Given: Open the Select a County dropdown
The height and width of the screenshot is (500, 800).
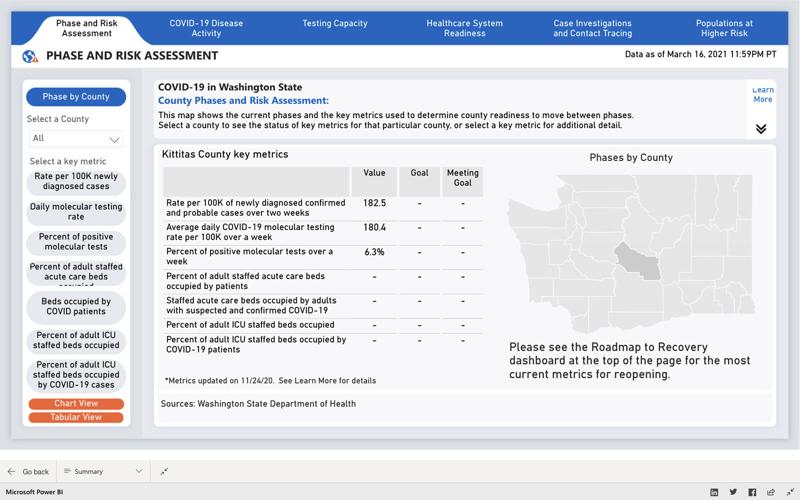Looking at the screenshot, I should 76,139.
